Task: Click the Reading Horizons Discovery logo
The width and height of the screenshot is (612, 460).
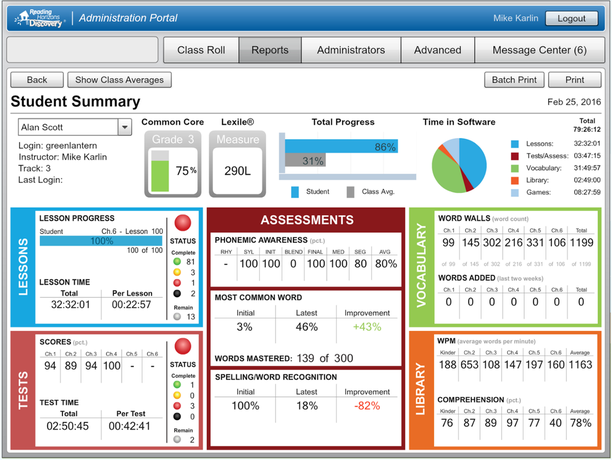Action: click(36, 18)
